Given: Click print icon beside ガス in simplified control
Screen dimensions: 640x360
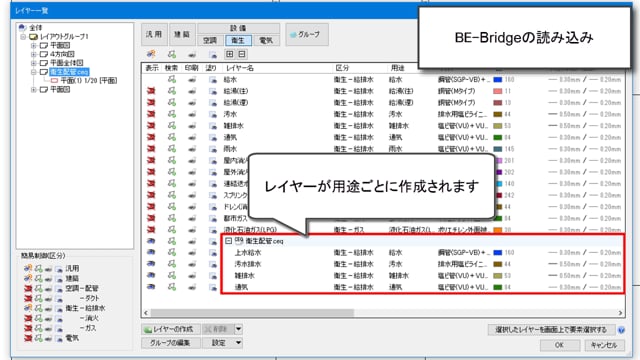Looking at the screenshot, I should [49, 329].
